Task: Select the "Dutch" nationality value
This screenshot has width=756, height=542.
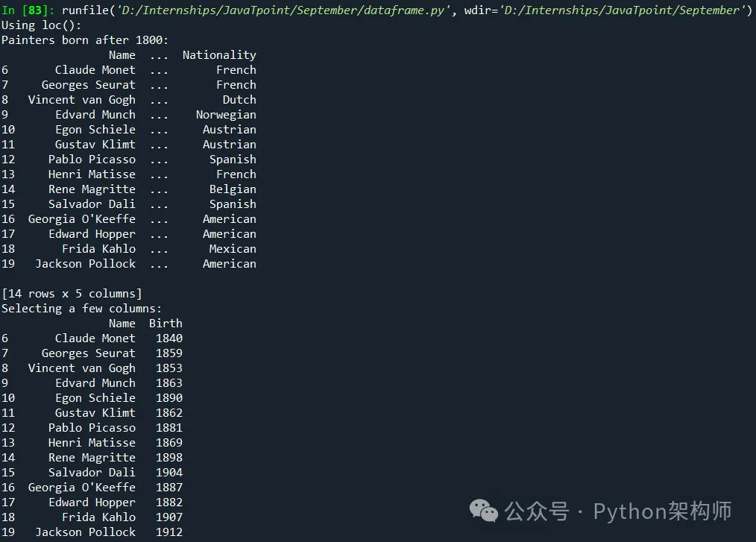Action: pos(239,100)
